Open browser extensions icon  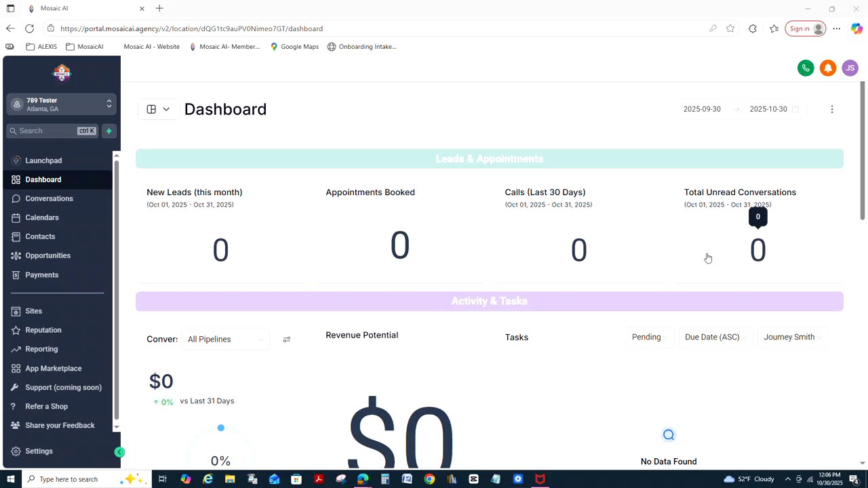tap(753, 28)
